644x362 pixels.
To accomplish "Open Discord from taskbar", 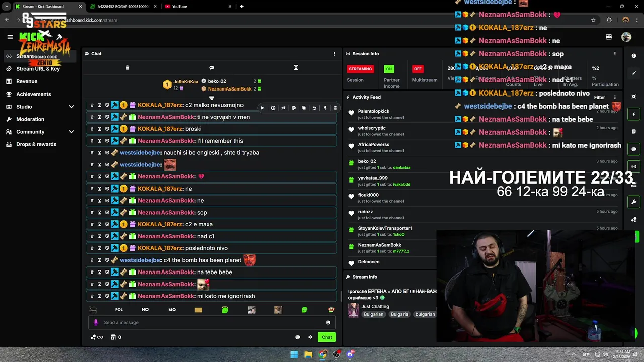I will tap(350, 354).
